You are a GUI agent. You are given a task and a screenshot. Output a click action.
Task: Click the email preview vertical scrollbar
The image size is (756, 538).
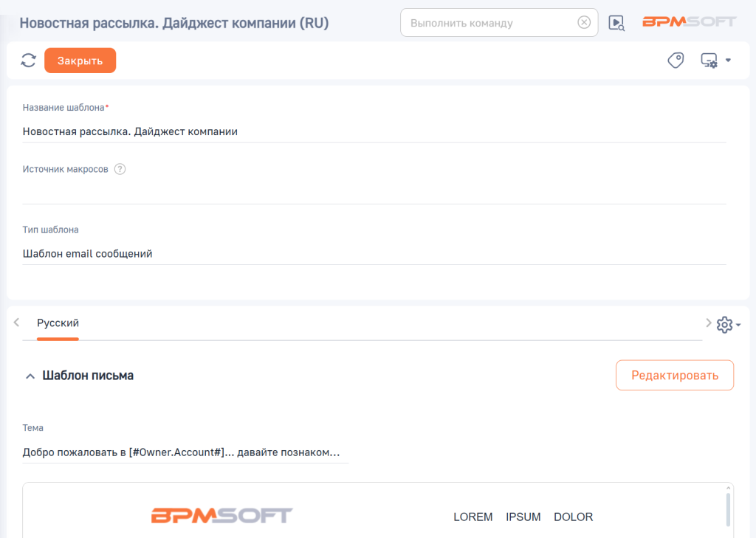[728, 509]
